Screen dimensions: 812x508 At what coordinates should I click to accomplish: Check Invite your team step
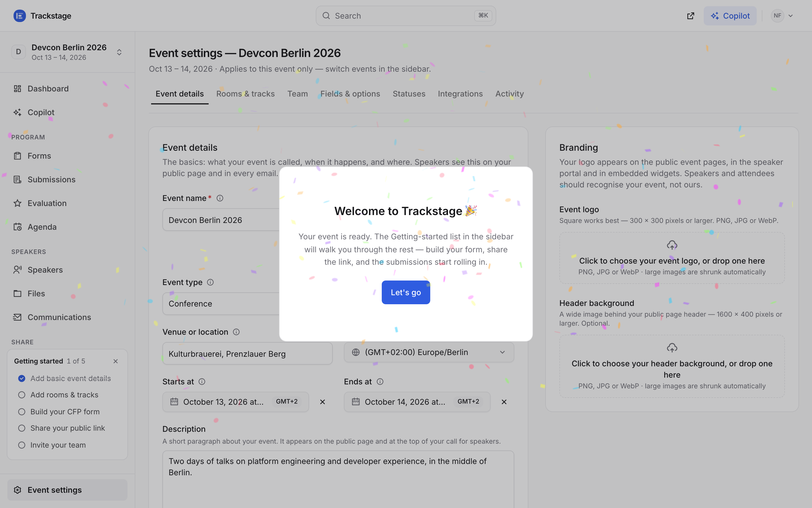click(22, 445)
